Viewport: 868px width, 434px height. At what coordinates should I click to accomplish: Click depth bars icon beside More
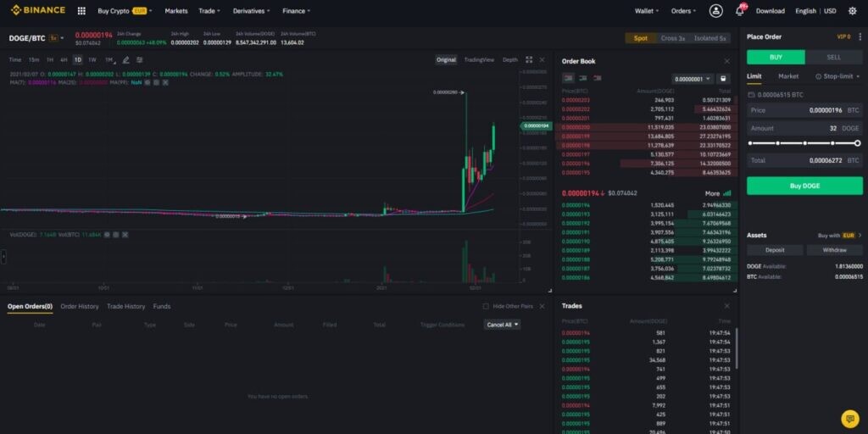click(x=726, y=194)
